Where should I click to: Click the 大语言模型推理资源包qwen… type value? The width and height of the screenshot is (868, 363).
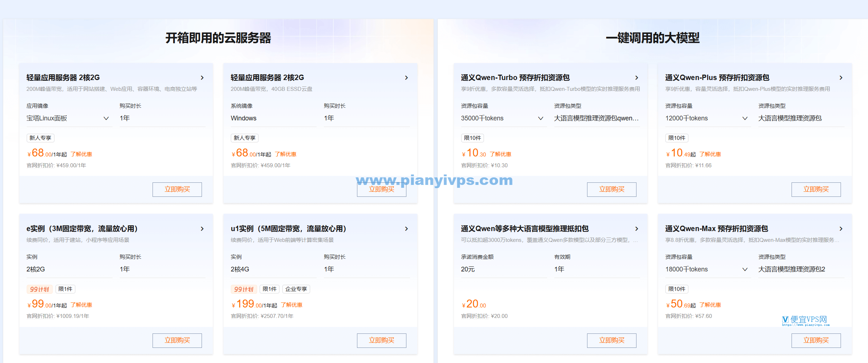click(596, 118)
